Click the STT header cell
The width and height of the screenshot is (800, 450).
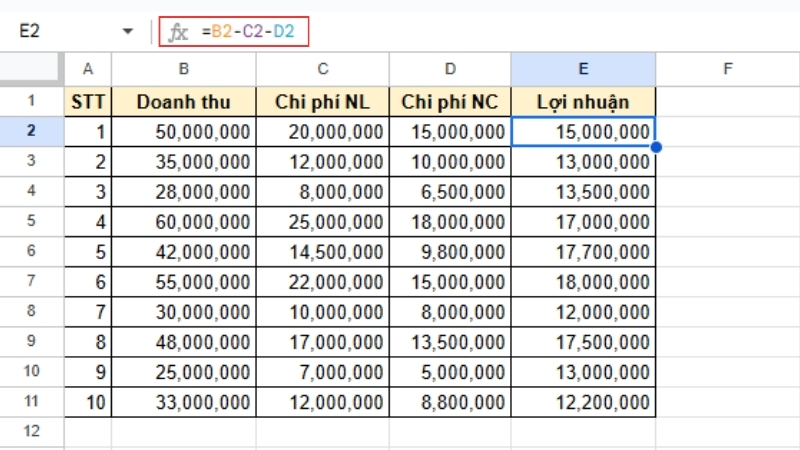(88, 102)
